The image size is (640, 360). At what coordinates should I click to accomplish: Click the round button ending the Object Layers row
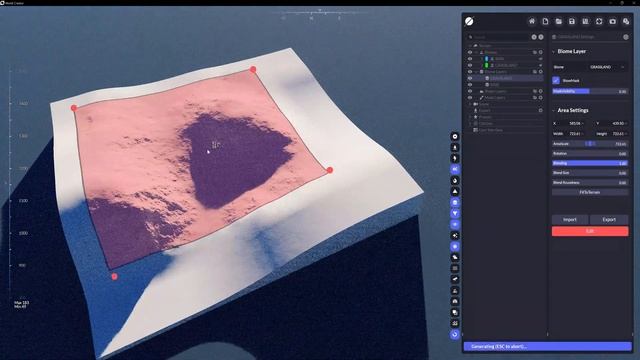[x=541, y=91]
